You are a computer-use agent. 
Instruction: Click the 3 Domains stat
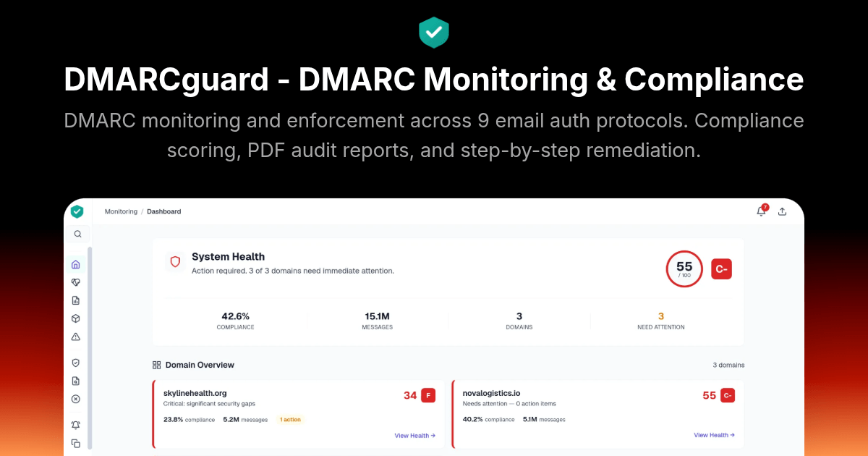519,321
